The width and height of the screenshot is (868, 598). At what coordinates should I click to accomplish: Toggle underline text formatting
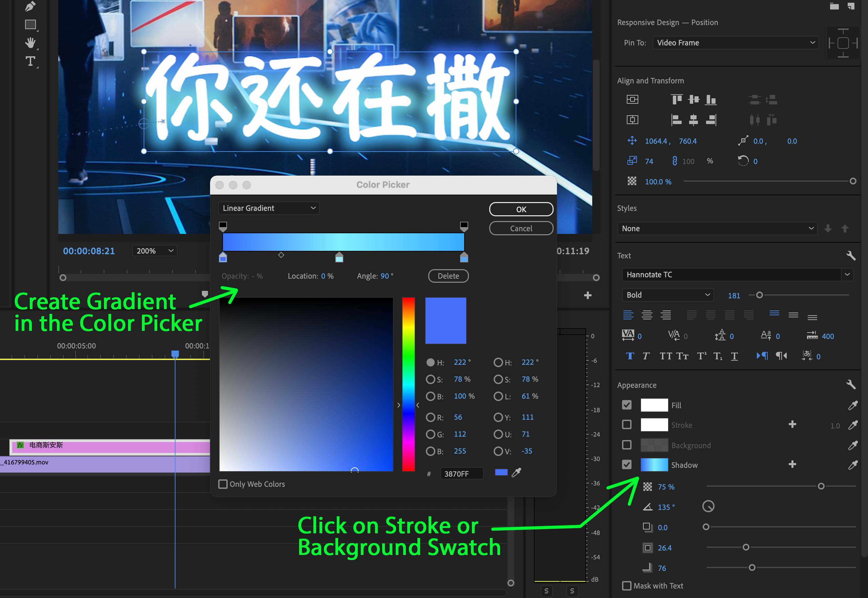[x=734, y=356]
